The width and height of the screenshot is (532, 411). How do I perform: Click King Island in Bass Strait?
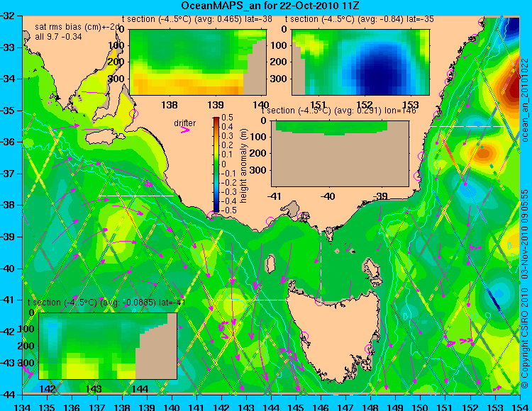270,264
